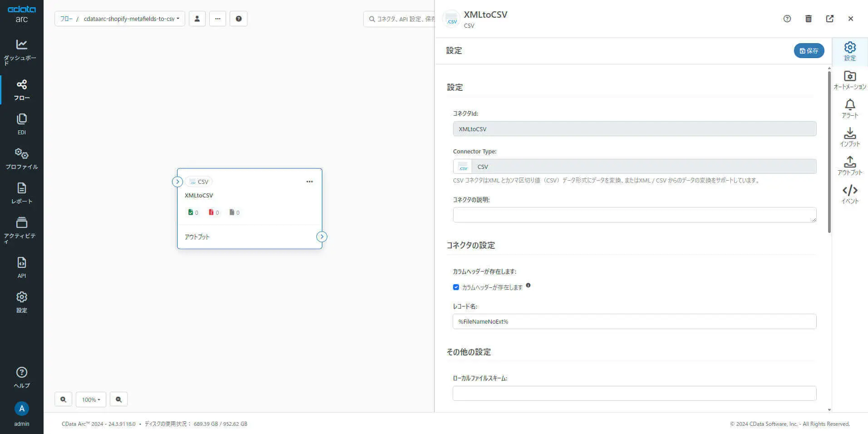Click the CData Arc logo
This screenshot has width=868, height=434.
[x=21, y=14]
